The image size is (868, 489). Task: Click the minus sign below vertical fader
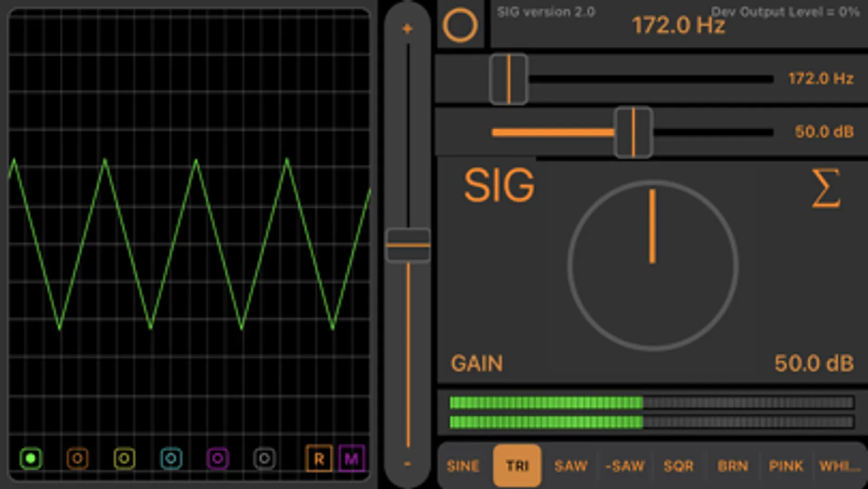point(408,464)
